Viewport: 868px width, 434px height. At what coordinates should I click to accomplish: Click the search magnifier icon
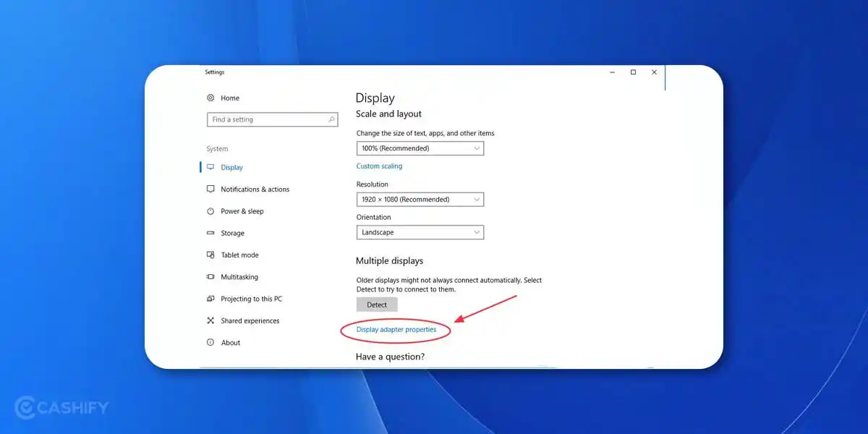332,119
